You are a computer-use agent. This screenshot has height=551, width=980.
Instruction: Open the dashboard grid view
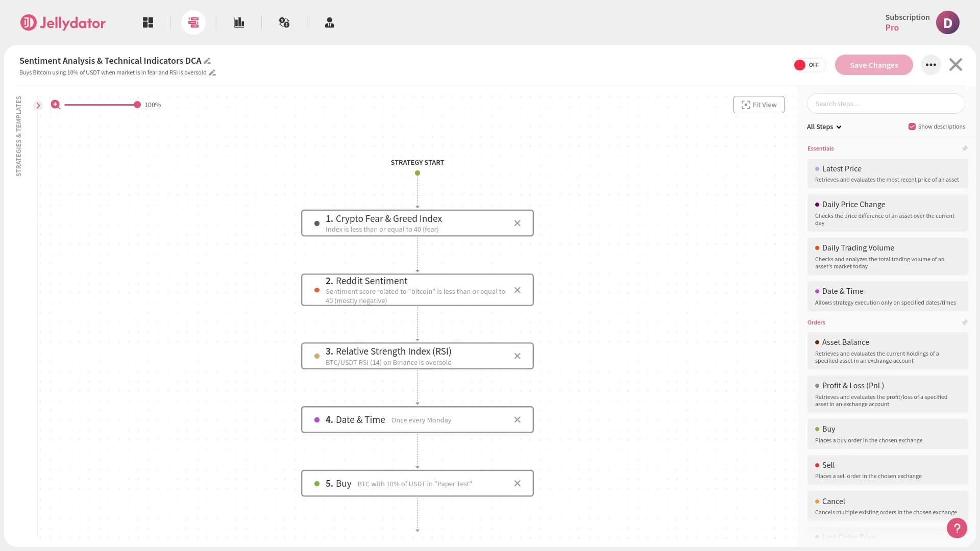148,22
